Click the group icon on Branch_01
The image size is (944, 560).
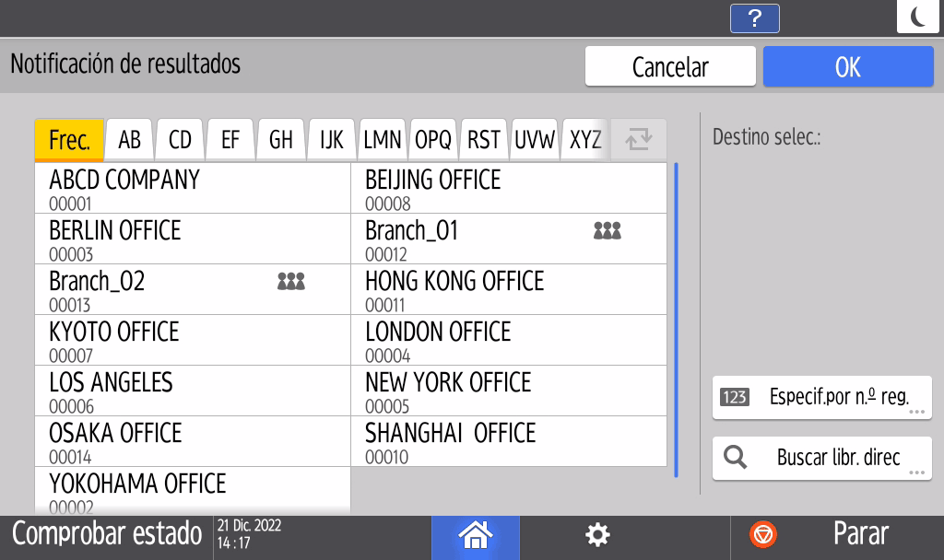pyautogui.click(x=607, y=231)
